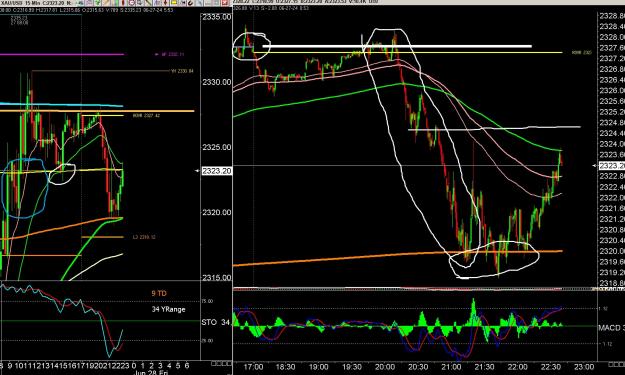Click the STO 34 stochastic panel label

pyautogui.click(x=216, y=322)
